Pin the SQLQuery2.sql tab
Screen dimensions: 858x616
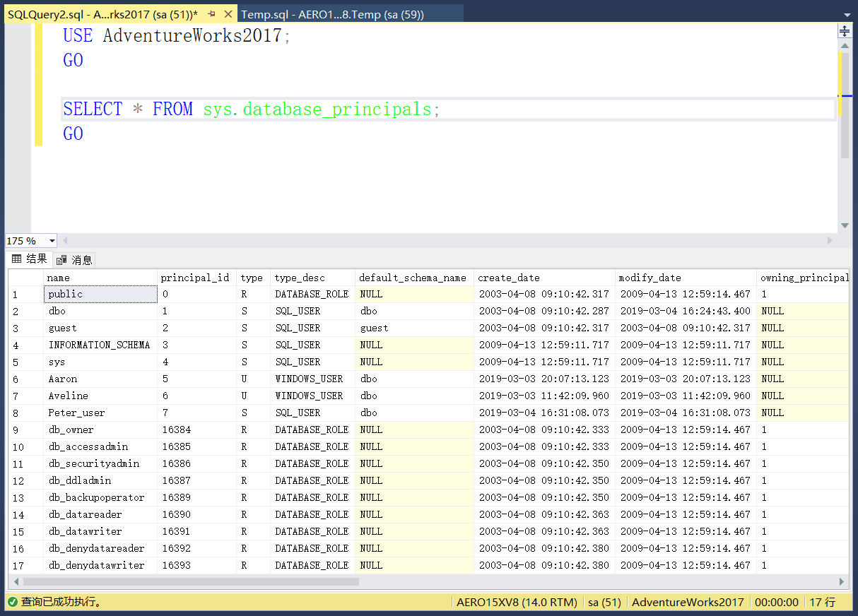tap(211, 14)
